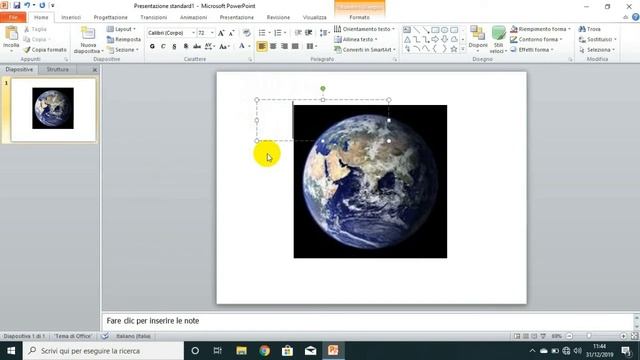Toggle strikethrough formatting

[x=197, y=47]
